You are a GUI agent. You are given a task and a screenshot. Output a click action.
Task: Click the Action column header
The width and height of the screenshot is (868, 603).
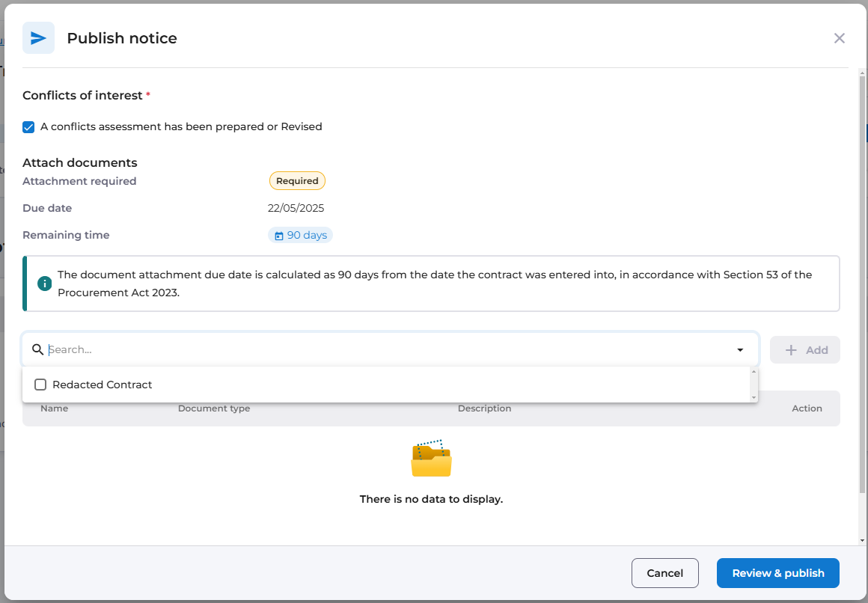click(x=807, y=408)
